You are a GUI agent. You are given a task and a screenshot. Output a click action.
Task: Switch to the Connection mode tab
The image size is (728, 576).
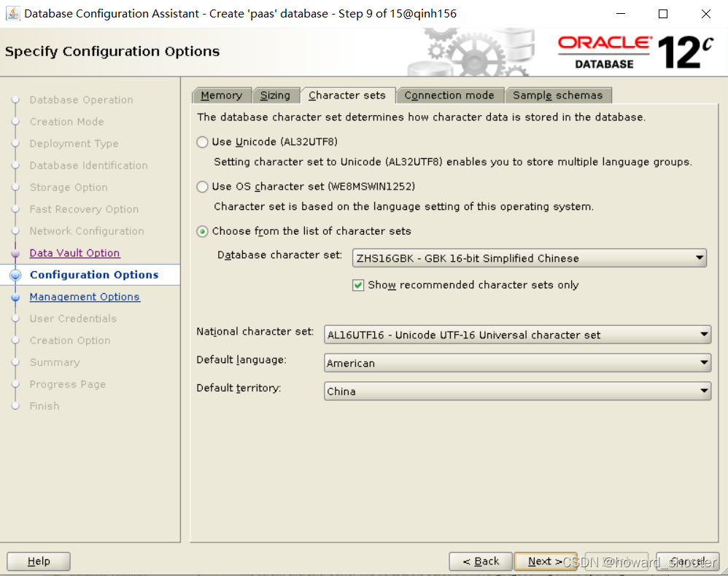450,95
